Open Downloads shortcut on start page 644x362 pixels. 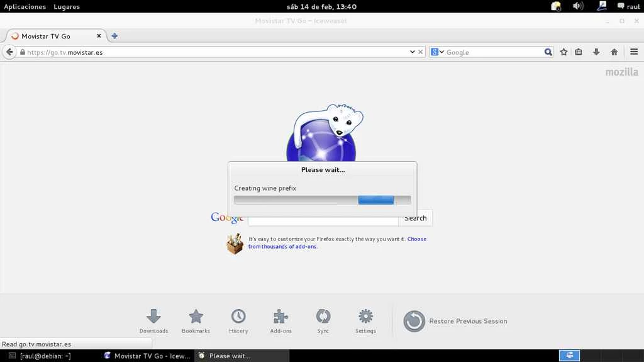click(153, 321)
